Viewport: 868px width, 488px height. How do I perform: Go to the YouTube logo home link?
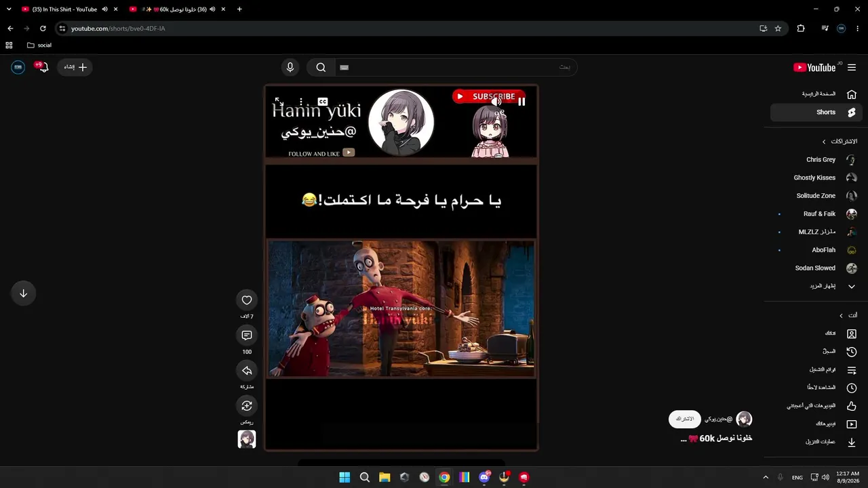click(816, 67)
